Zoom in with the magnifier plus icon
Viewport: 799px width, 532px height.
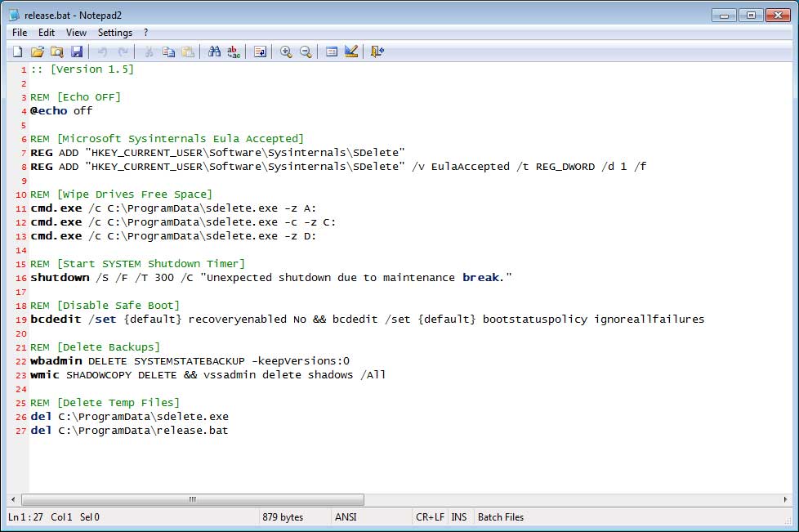286,51
